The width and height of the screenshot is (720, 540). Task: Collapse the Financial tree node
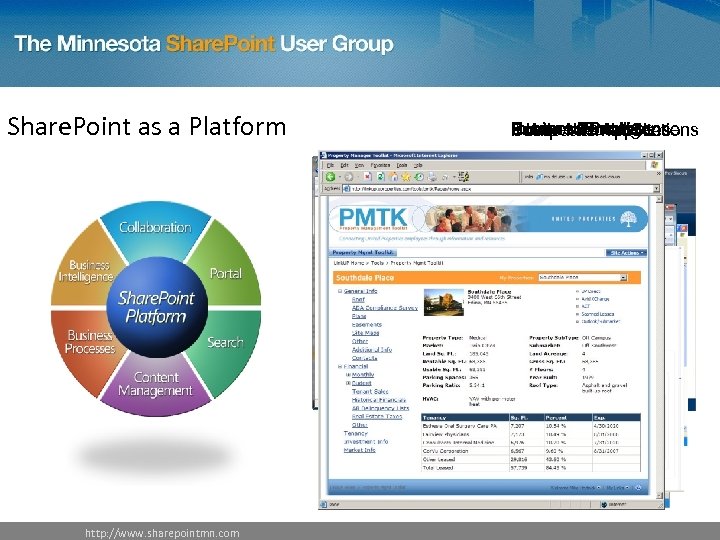pyautogui.click(x=340, y=366)
